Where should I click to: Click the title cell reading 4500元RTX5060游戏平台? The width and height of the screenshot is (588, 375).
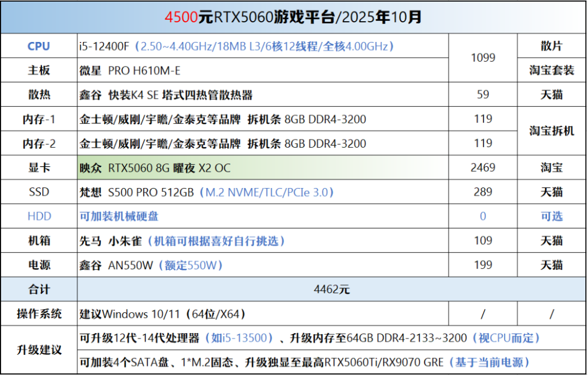293,17
